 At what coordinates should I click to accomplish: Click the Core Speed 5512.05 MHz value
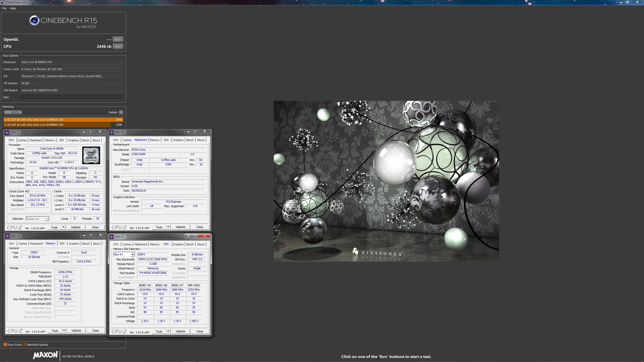tap(37, 196)
